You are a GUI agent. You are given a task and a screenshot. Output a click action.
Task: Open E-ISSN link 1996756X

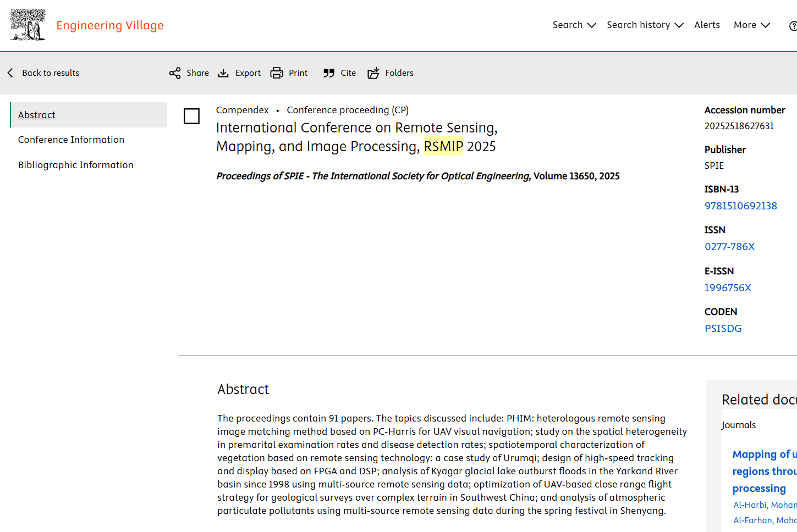728,288
